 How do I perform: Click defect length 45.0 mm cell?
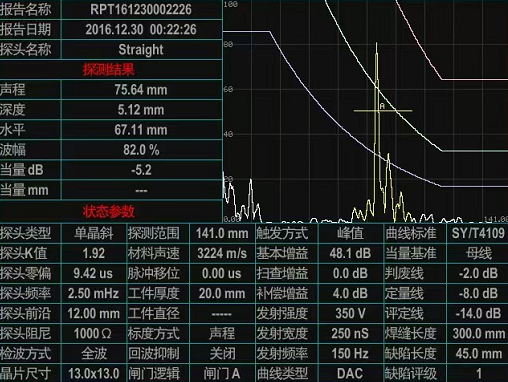[x=478, y=354]
